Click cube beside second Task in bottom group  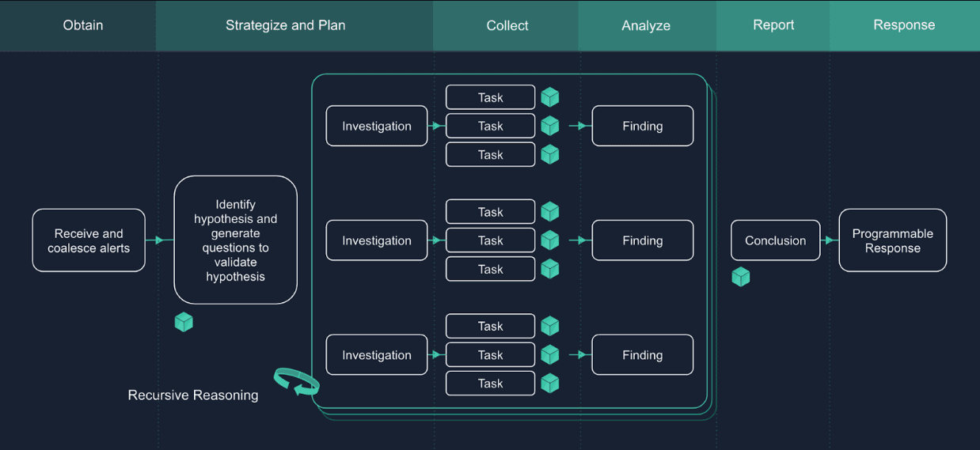point(550,354)
